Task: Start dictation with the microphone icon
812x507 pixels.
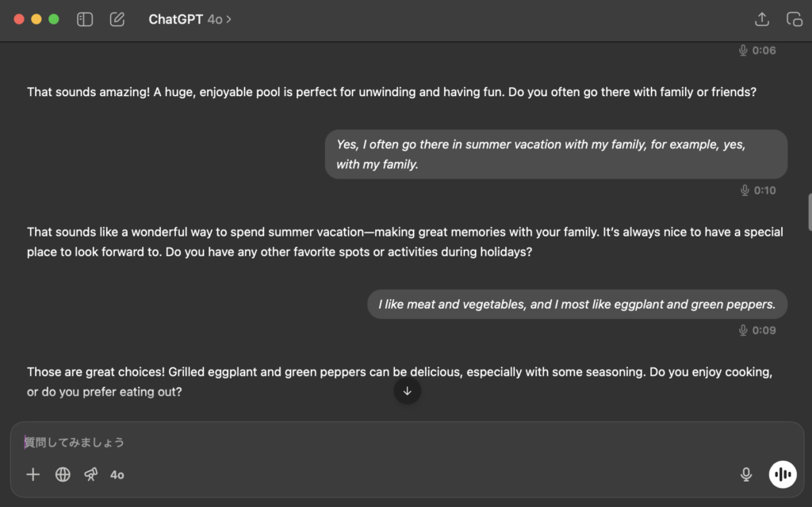Action: click(746, 474)
